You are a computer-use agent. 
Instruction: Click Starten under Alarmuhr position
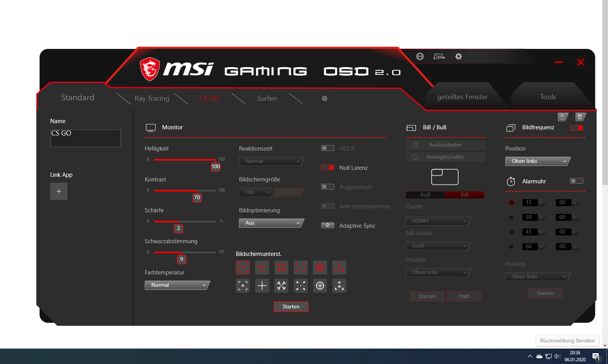(x=545, y=293)
